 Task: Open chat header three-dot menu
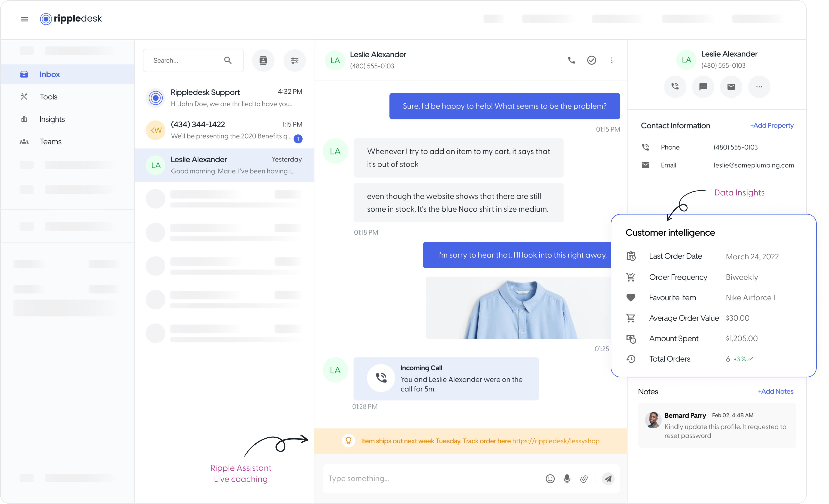(612, 60)
